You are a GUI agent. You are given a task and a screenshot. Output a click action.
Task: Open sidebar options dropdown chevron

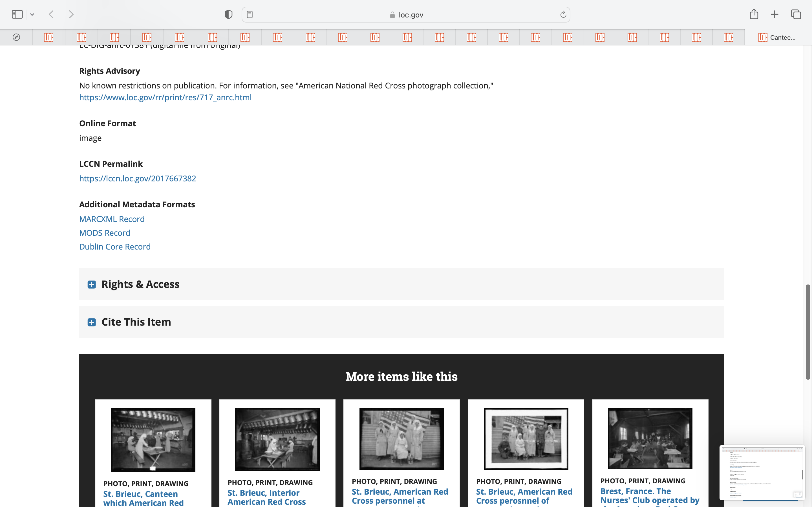pos(32,14)
